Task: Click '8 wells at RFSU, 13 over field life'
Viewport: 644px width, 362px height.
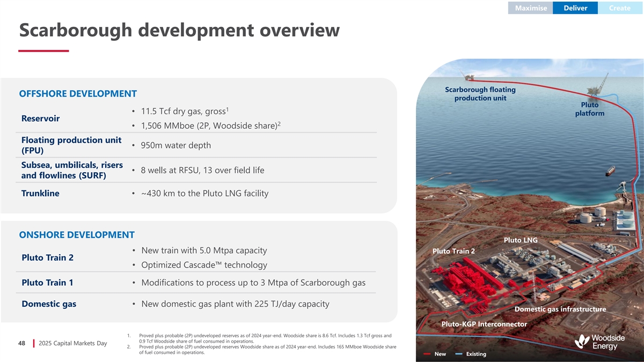Action: tap(202, 170)
